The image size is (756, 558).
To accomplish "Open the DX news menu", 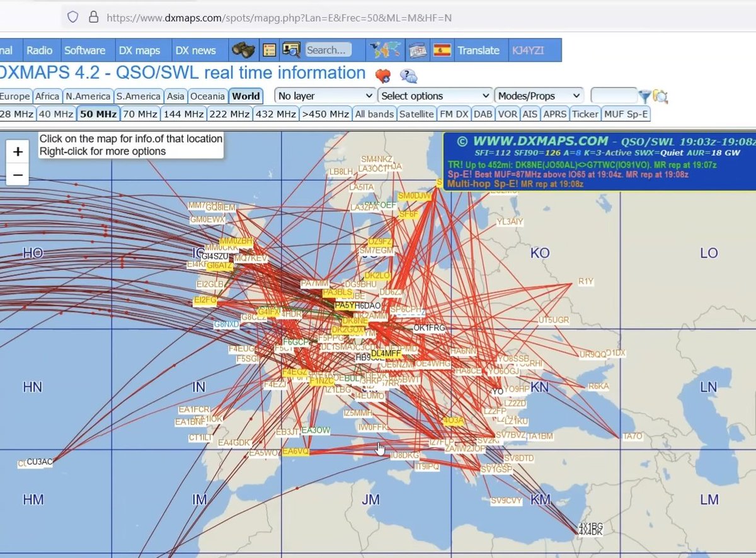I will click(195, 50).
